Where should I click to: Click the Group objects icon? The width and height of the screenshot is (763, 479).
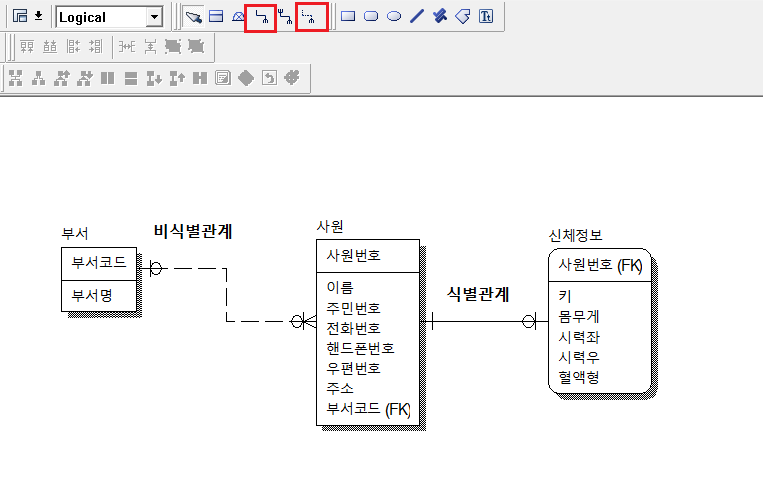click(173, 47)
